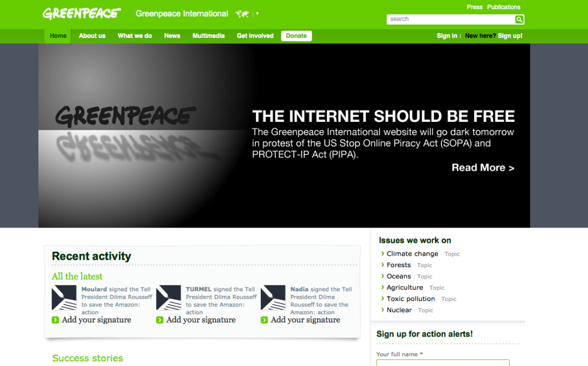
Task: Open Moulard's signed petition text
Action: pos(117,300)
